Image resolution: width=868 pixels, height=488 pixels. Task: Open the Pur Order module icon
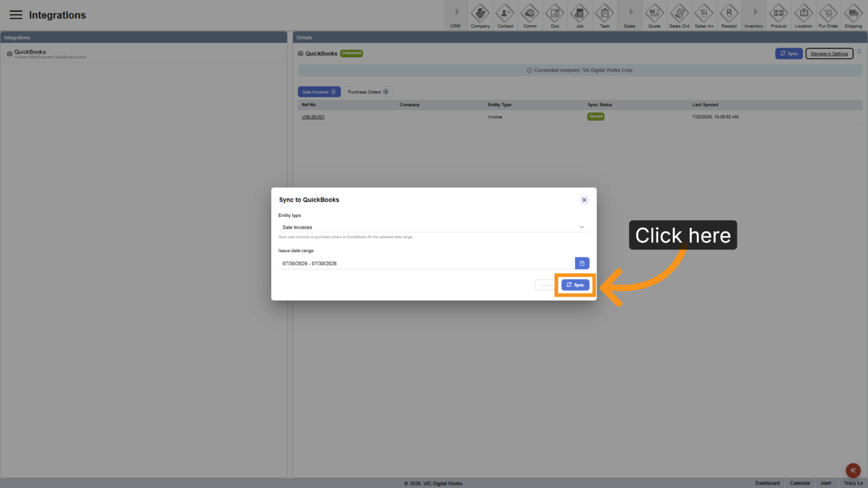(828, 15)
